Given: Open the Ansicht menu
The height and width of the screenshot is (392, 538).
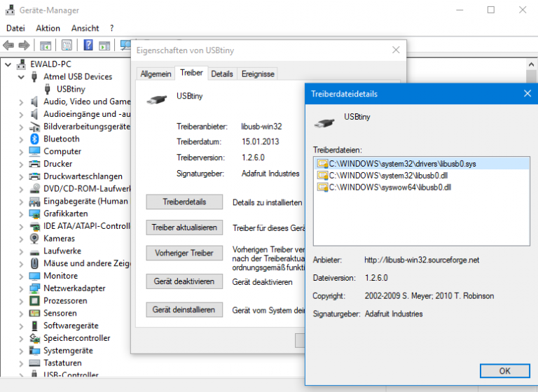Looking at the screenshot, I should pyautogui.click(x=85, y=28).
